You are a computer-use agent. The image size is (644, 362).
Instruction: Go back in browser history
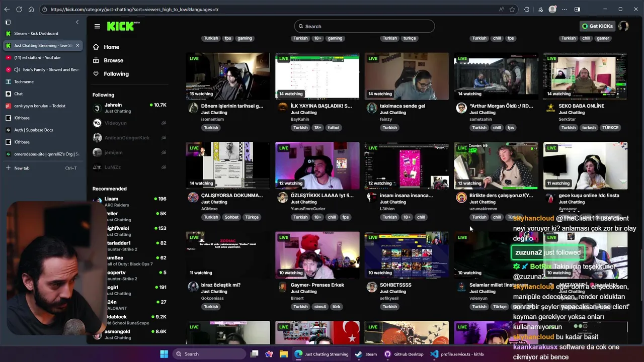[x=7, y=9]
